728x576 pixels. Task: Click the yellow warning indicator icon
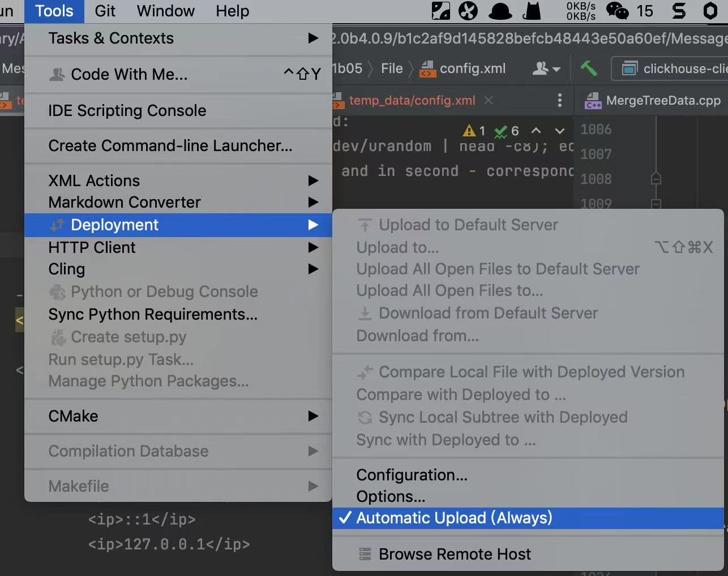click(x=469, y=131)
